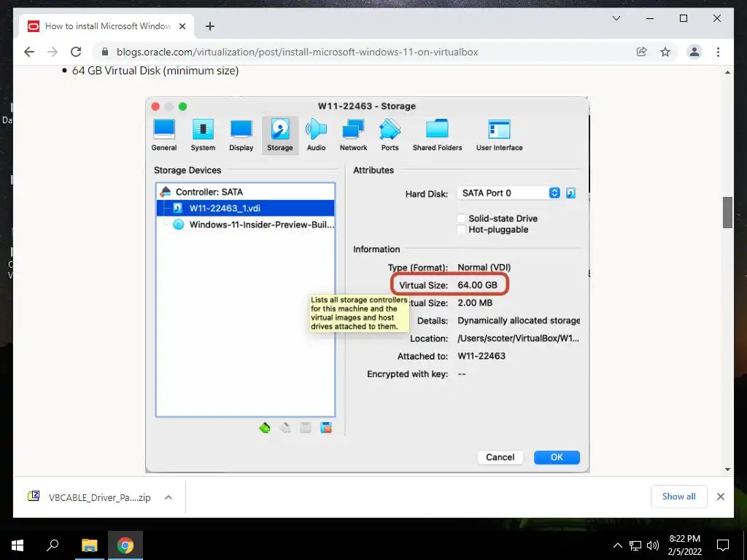Screen dimensions: 747x560
Task: Click the Chrome taskbar icon
Action: pyautogui.click(x=125, y=545)
